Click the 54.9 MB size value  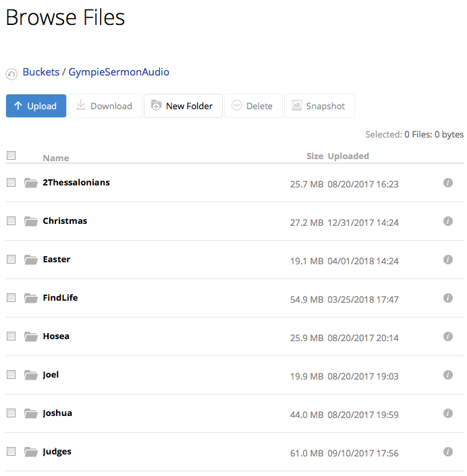point(306,299)
